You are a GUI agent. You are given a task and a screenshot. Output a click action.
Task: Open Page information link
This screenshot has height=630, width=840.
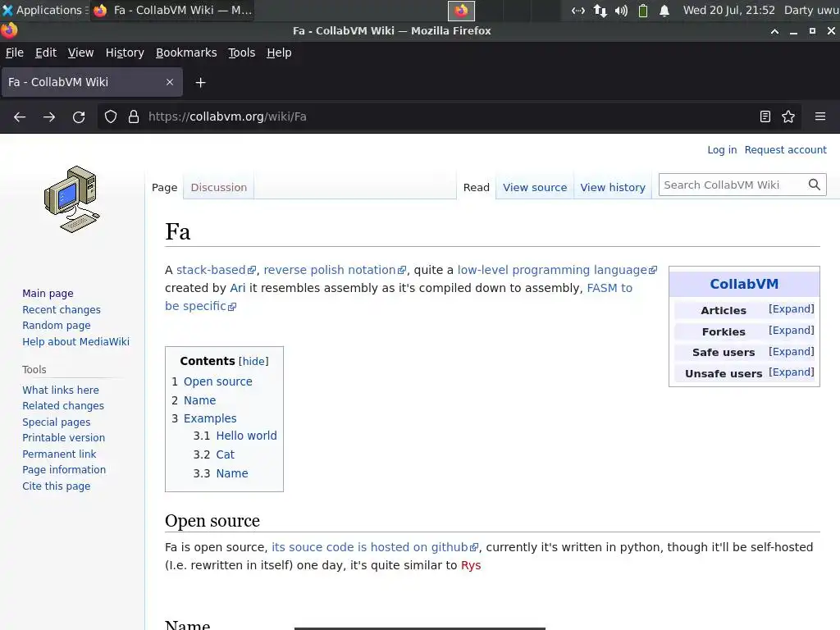click(x=64, y=470)
